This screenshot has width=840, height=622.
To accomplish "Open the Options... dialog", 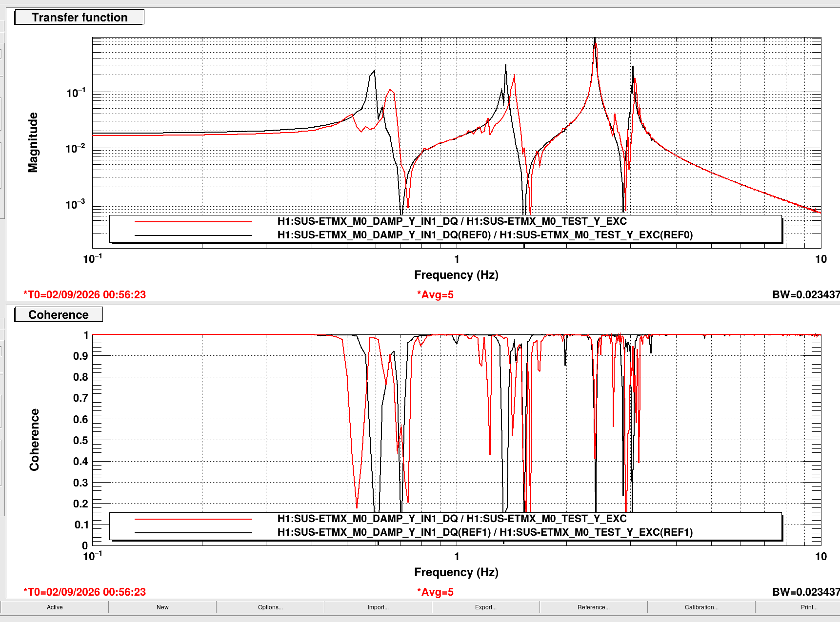I will [270, 607].
